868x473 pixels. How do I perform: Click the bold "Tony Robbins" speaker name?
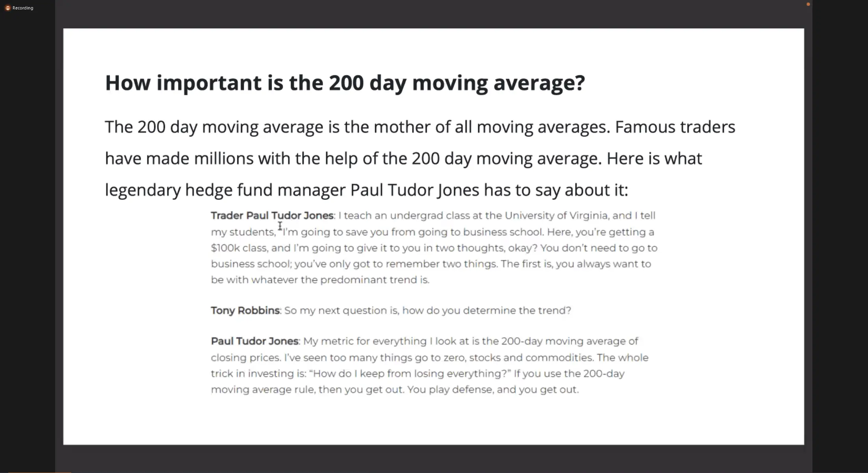[x=245, y=310]
